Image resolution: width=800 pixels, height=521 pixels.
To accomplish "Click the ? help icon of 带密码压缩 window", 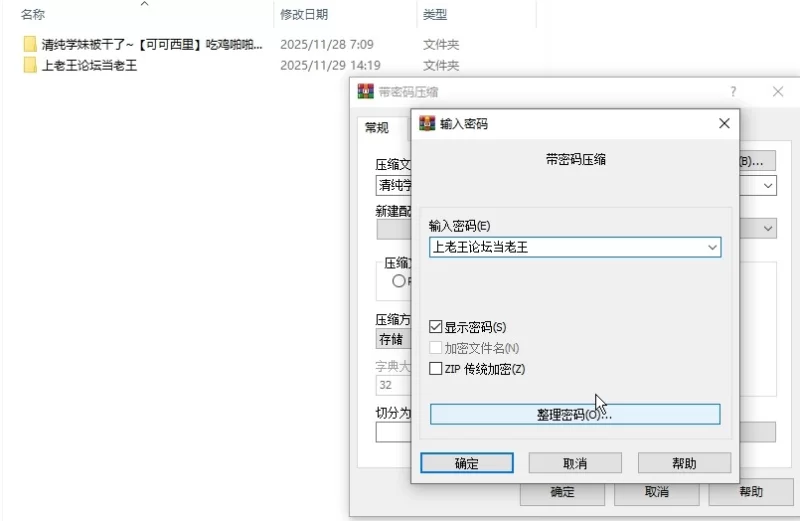I will tap(733, 92).
